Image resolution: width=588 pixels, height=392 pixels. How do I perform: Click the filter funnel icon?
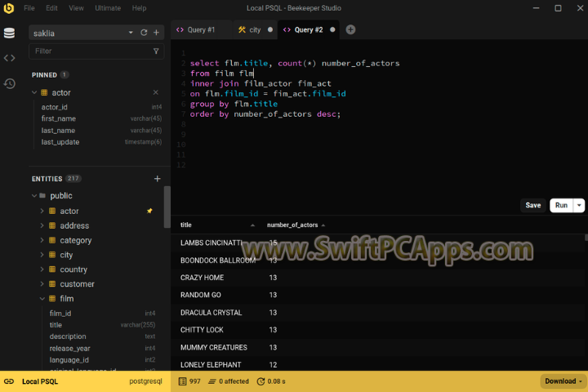[156, 51]
